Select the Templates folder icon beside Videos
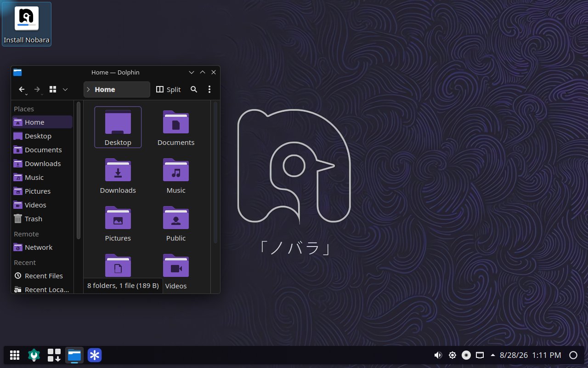 118,265
